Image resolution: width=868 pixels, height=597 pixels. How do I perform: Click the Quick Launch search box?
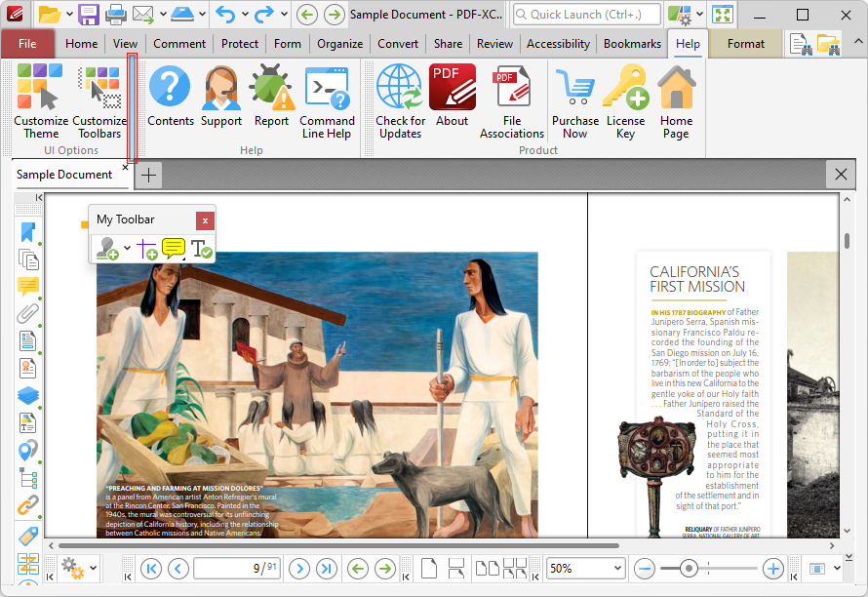pyautogui.click(x=587, y=15)
